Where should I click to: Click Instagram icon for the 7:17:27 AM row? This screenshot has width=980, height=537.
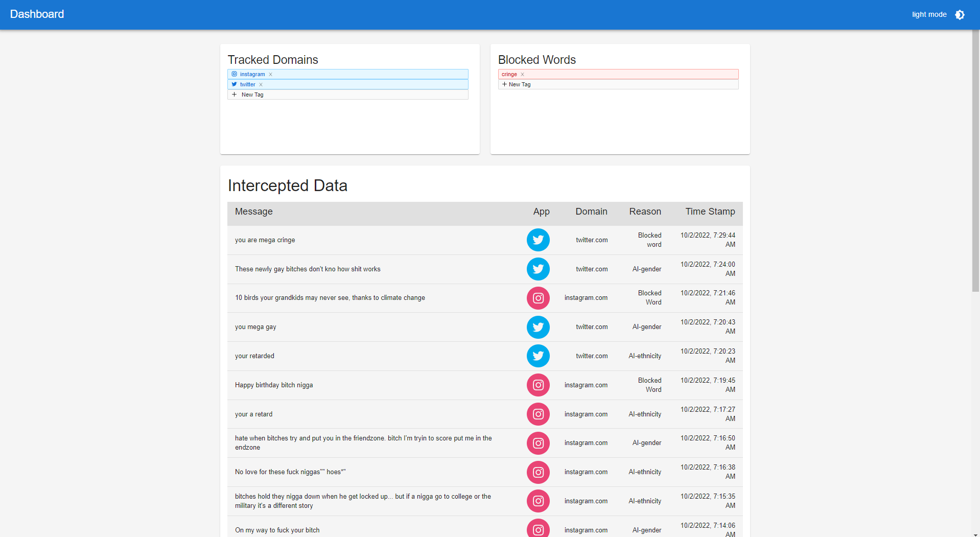[538, 414]
